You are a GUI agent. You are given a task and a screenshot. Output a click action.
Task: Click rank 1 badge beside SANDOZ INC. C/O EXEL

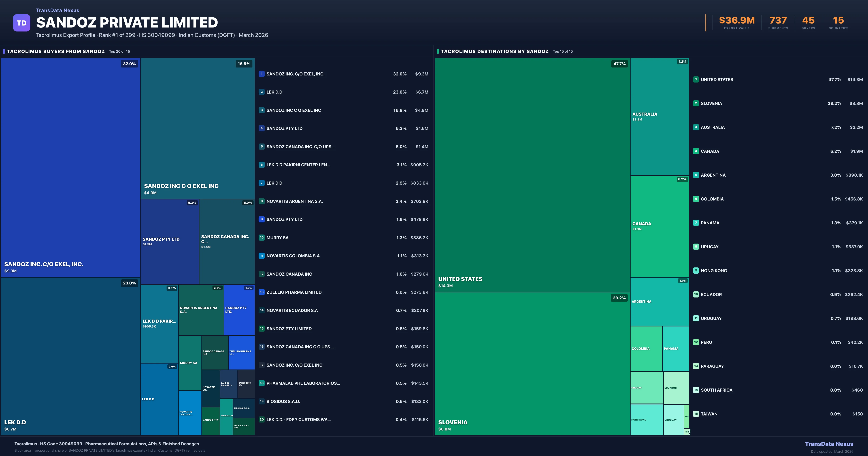[x=261, y=74]
